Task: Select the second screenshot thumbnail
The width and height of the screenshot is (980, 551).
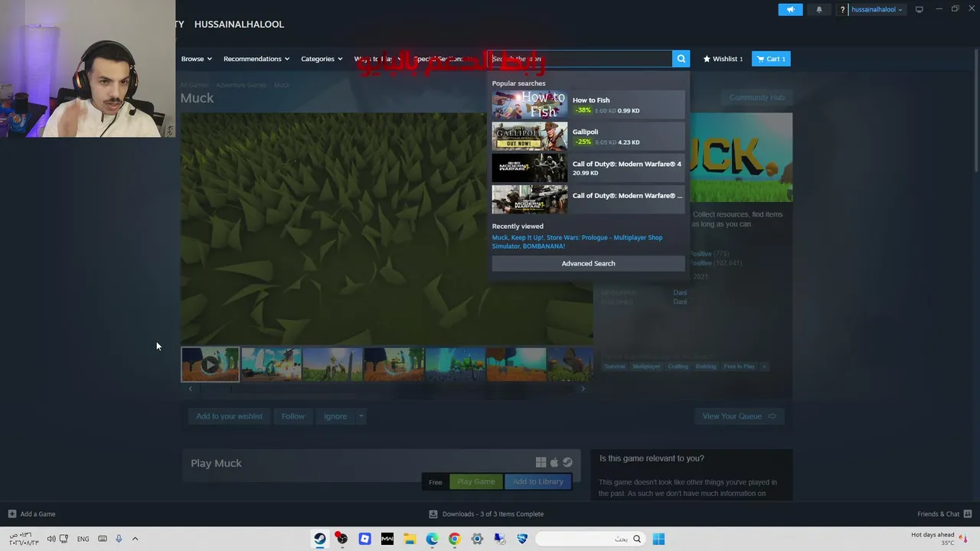Action: point(271,364)
